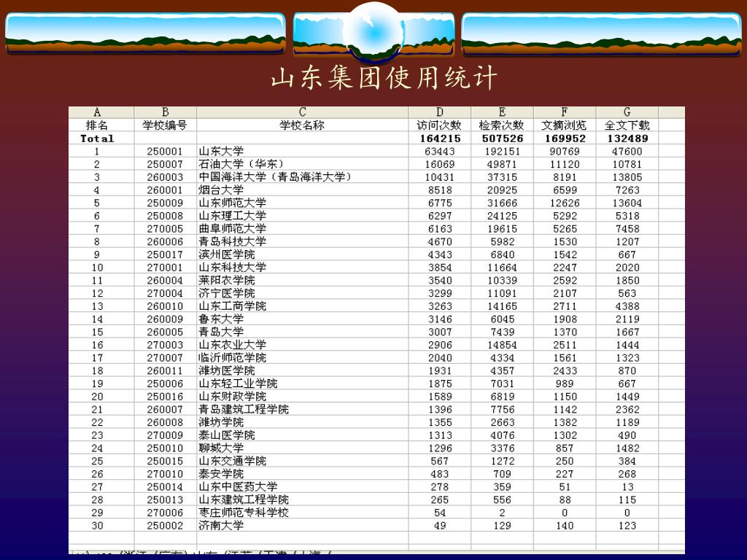Viewport: 747px width, 560px height.
Task: Click the 访问次数 header cell
Action: (440, 125)
